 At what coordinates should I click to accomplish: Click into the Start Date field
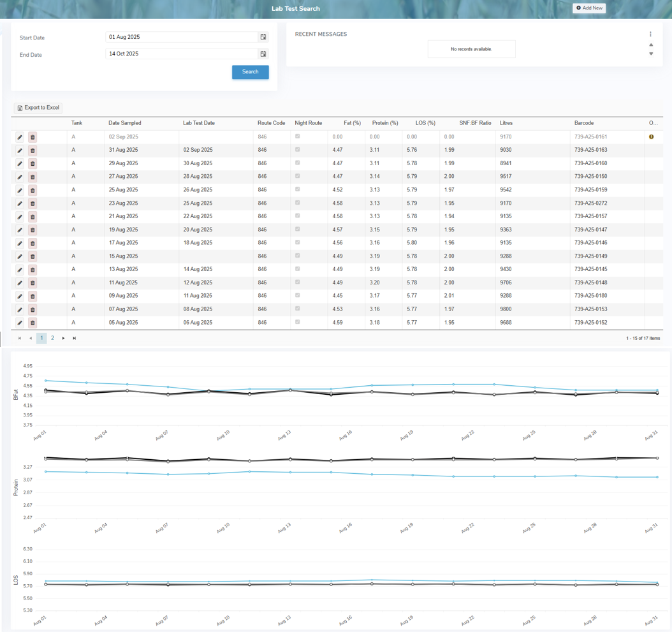(181, 37)
